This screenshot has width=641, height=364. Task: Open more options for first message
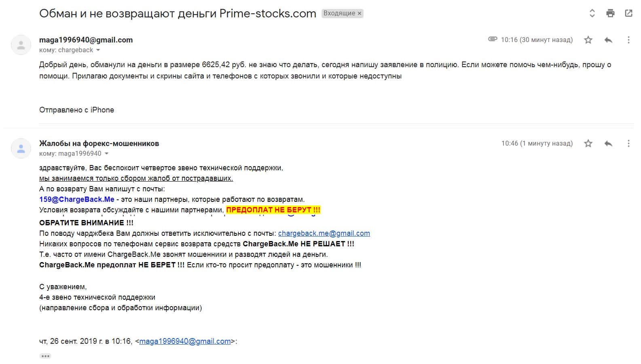tap(628, 40)
